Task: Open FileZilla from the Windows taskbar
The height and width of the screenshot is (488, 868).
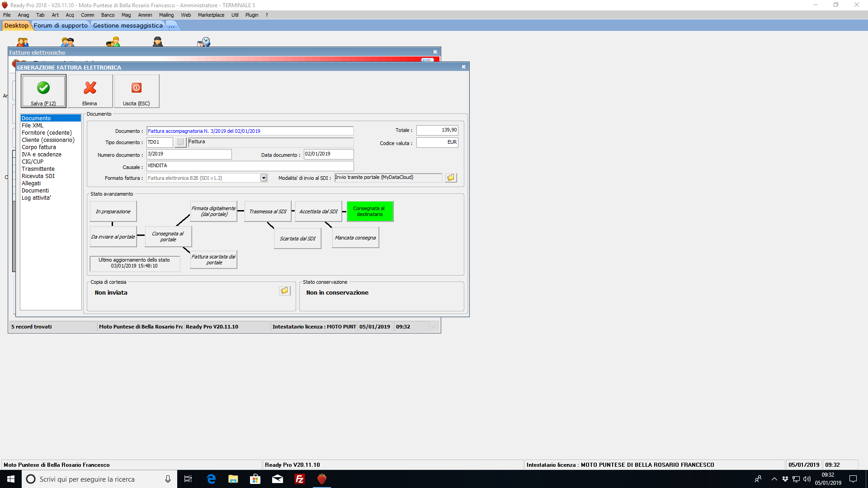Action: coord(299,479)
